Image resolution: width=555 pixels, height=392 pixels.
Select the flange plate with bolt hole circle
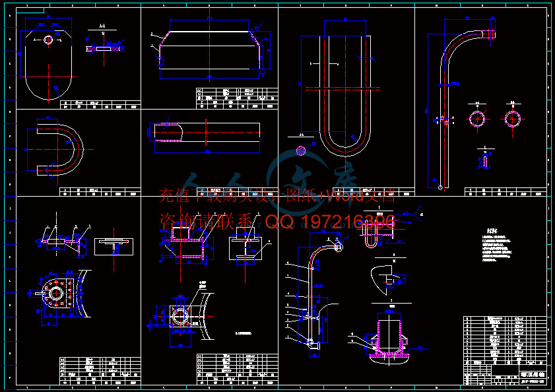pyautogui.click(x=58, y=293)
